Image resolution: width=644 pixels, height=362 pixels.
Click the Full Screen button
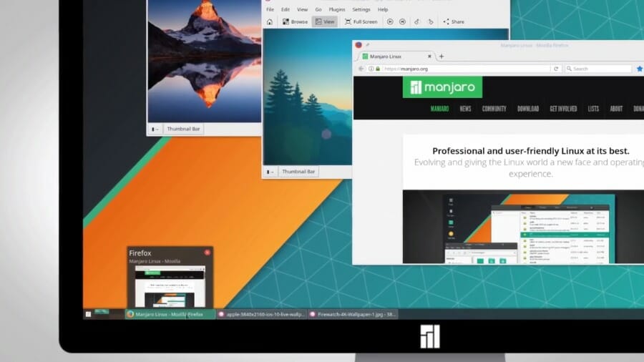361,21
